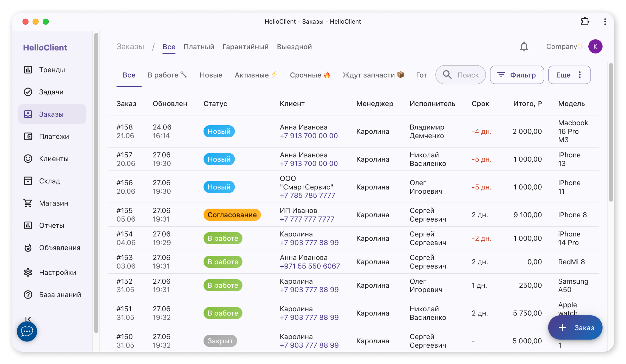Open the Company account menu
The width and height of the screenshot is (626, 364).
click(x=565, y=46)
